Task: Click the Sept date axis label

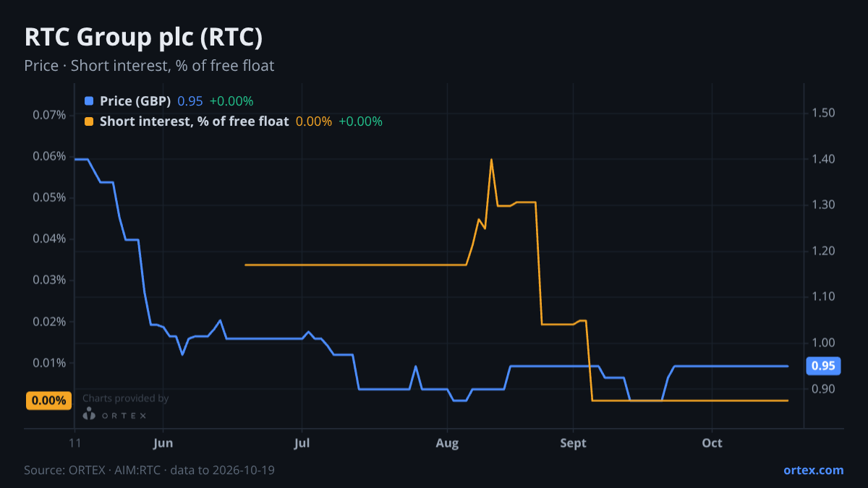Action: coord(573,443)
